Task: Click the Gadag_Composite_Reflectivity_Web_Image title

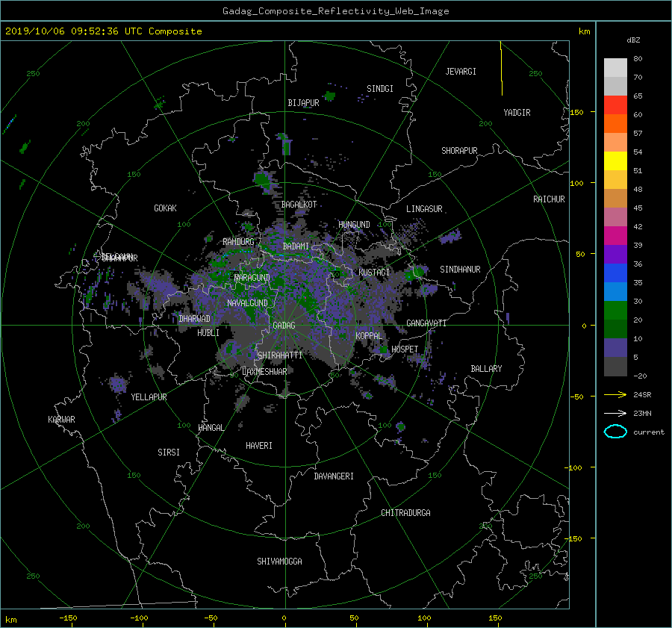Action: pos(335,11)
